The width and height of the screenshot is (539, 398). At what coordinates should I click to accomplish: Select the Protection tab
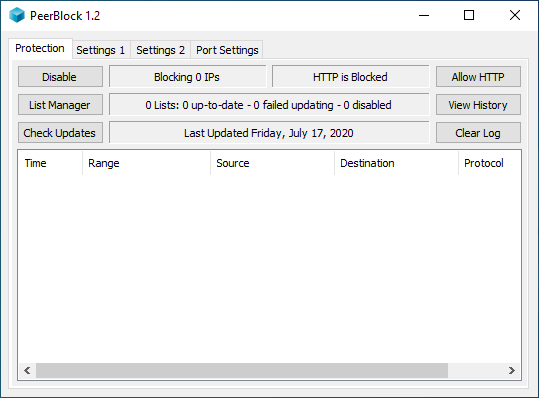(40, 48)
